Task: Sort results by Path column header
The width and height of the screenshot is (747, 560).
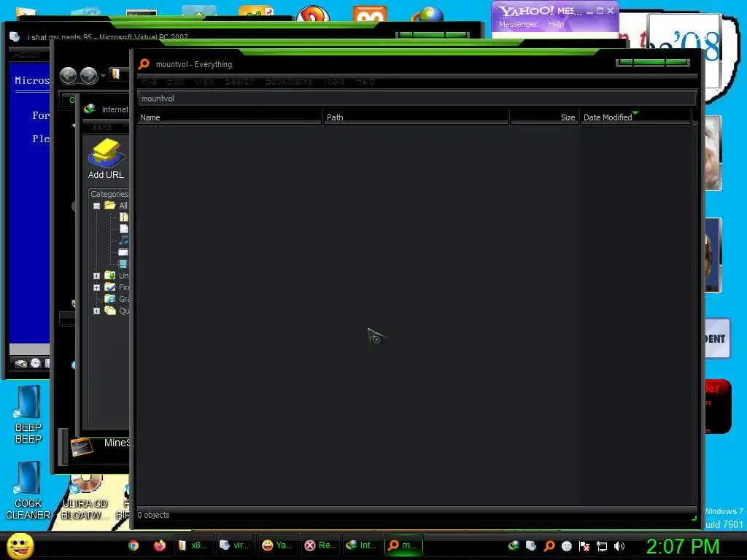Action: pyautogui.click(x=416, y=117)
